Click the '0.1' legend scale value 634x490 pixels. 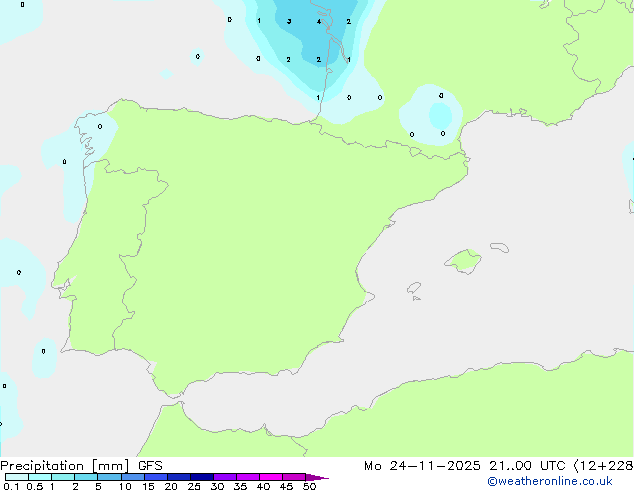coord(11,486)
